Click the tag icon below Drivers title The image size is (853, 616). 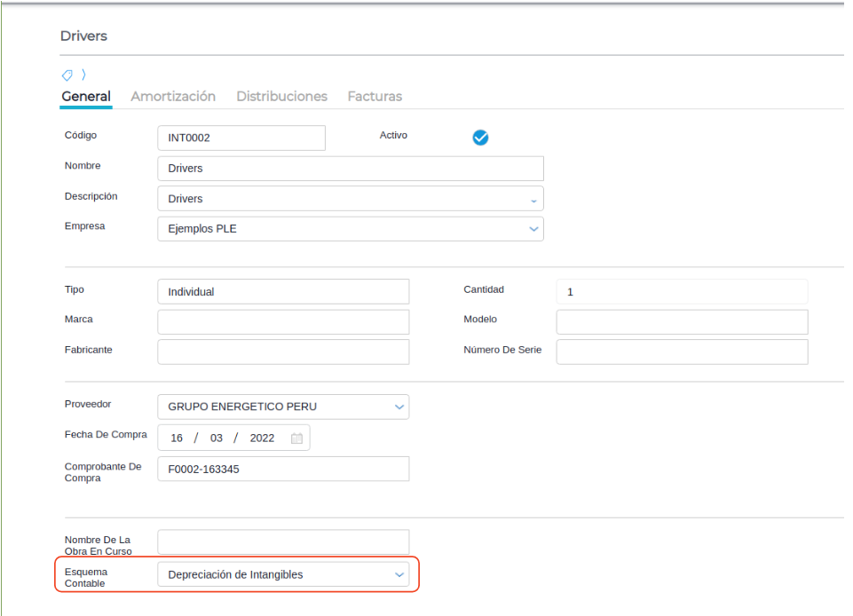[x=67, y=75]
